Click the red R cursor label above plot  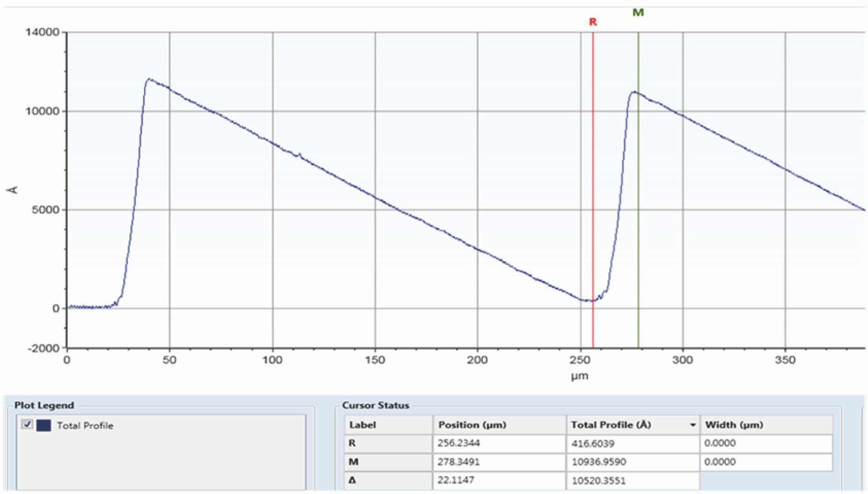593,22
